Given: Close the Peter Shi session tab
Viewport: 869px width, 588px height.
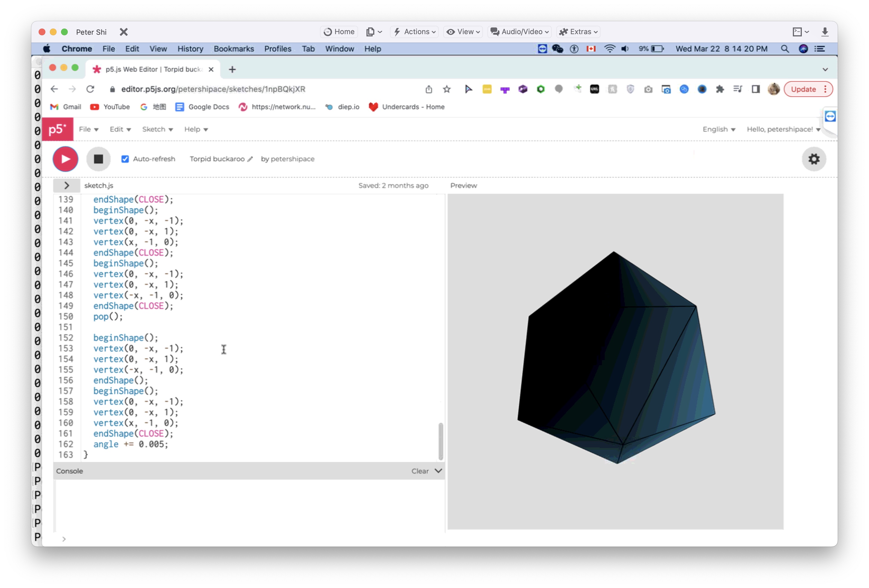Looking at the screenshot, I should coord(124,32).
